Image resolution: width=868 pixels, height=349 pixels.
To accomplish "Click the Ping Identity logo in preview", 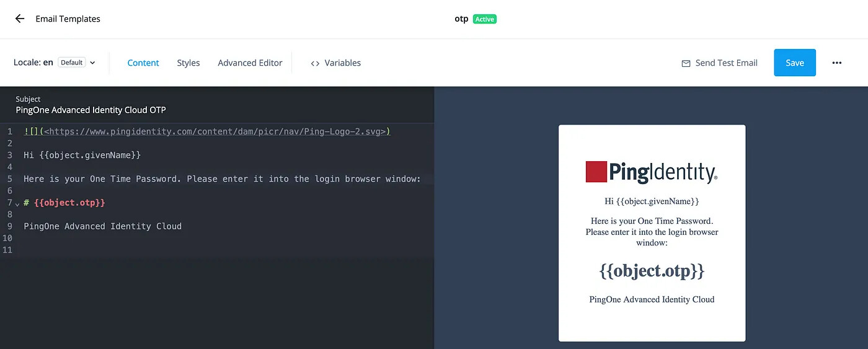I will (x=652, y=172).
